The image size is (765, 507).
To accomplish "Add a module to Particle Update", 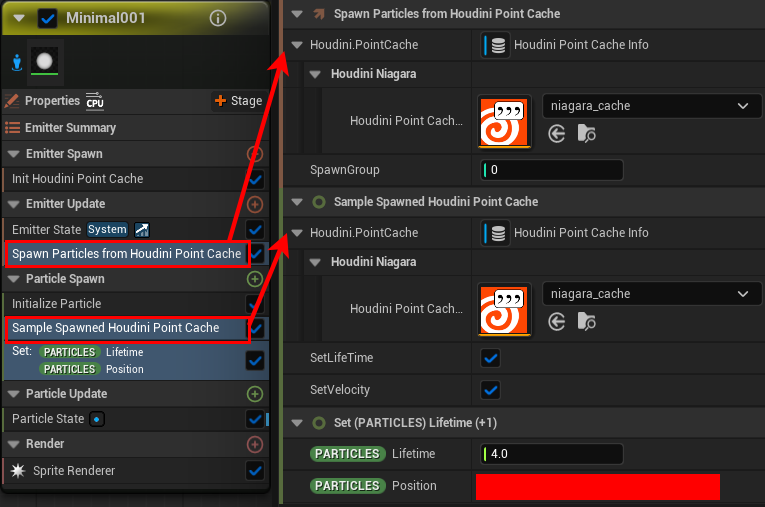I will tap(255, 394).
